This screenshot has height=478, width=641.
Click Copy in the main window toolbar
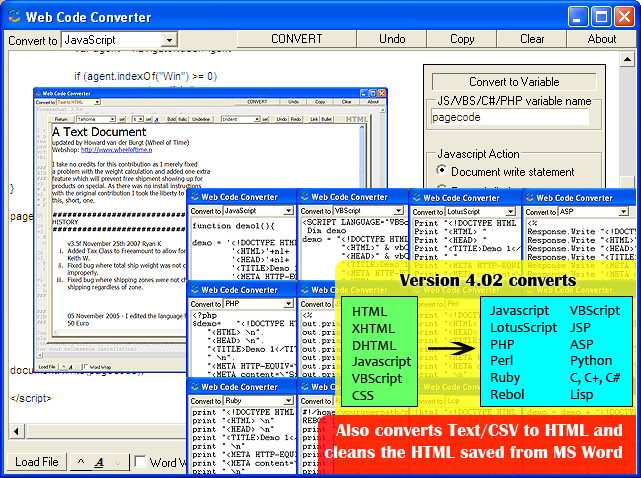pyautogui.click(x=462, y=39)
